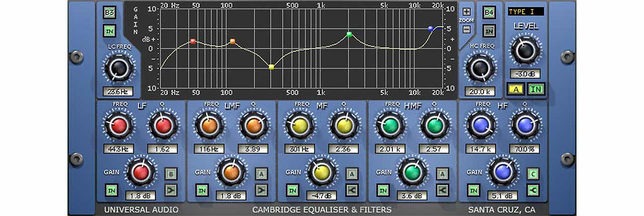Viewport: 644px width, 216px height.
Task: Click the LF band shelf shape icon
Action: (x=171, y=190)
